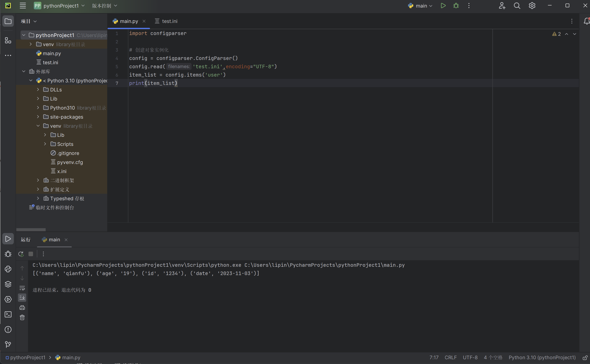This screenshot has width=590, height=364.
Task: Expand the Scripts folder
Action: click(45, 144)
